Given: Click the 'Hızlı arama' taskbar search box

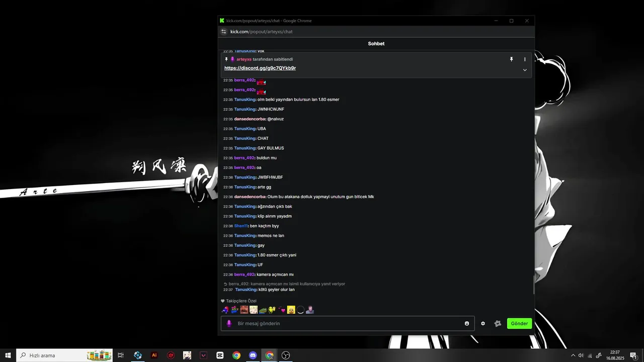Looking at the screenshot, I should 65,355.
